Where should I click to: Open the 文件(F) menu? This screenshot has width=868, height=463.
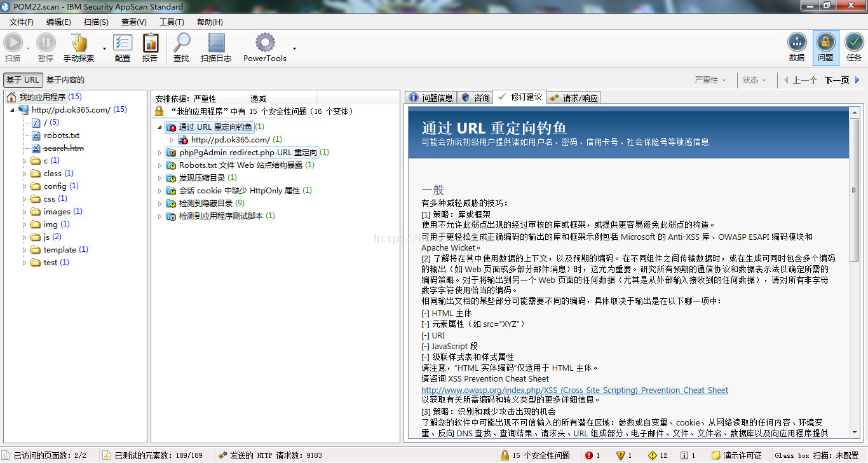pyautogui.click(x=22, y=22)
